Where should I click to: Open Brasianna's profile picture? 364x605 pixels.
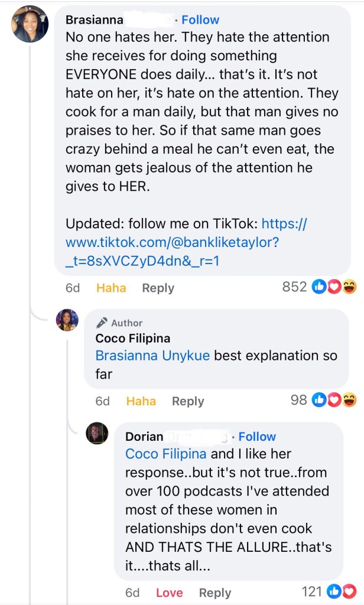click(30, 24)
